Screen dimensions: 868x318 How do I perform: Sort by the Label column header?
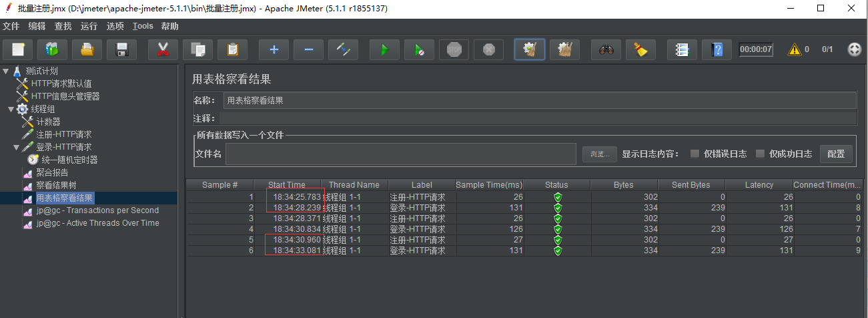[422, 185]
